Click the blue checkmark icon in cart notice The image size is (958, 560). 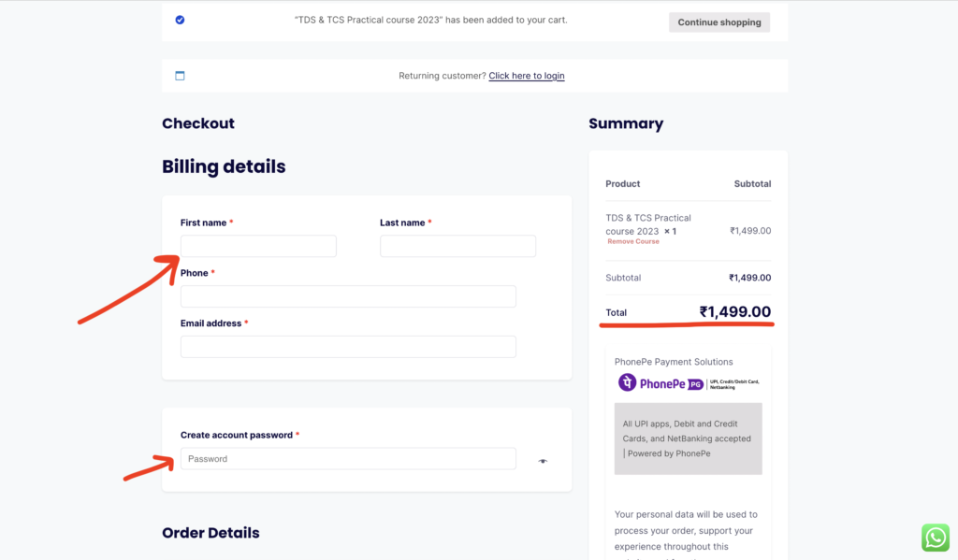click(x=180, y=20)
